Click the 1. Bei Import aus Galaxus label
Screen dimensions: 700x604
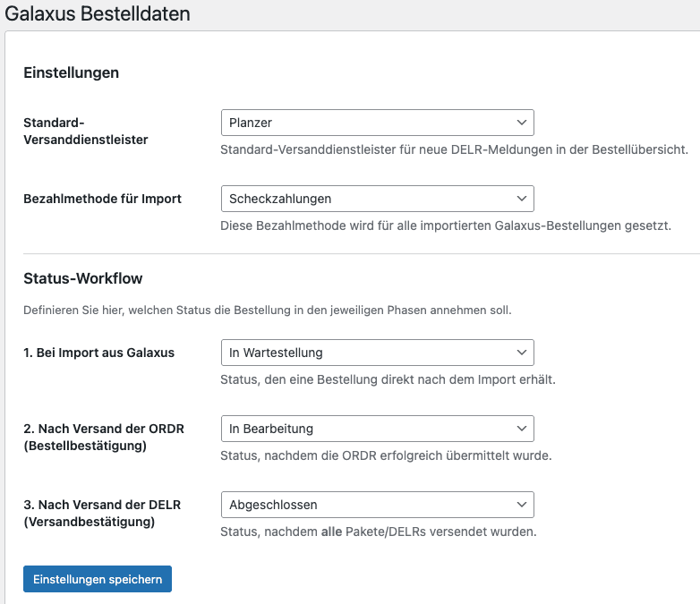click(x=99, y=353)
